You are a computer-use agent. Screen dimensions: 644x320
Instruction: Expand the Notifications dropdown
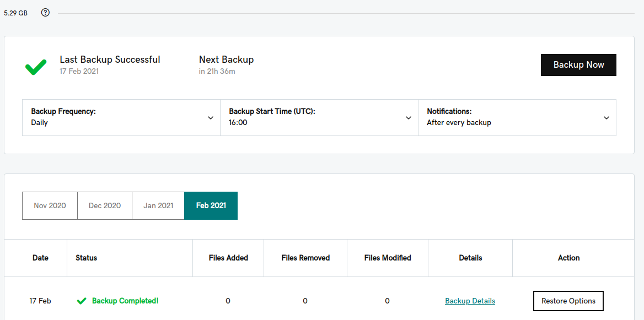click(517, 117)
